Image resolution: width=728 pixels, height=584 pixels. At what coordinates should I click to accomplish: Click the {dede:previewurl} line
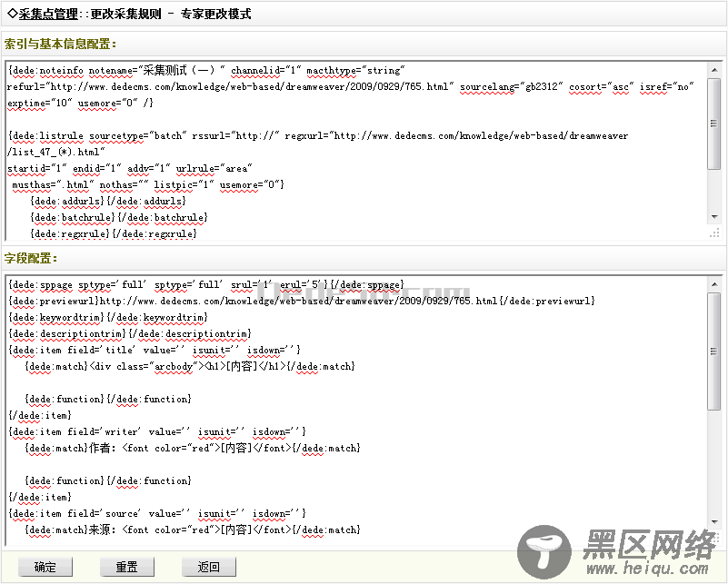302,301
